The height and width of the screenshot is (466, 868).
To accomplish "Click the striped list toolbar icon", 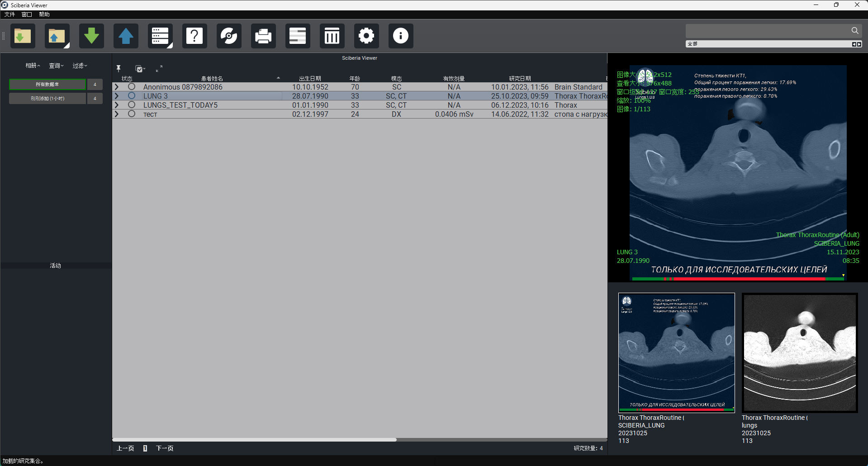I will pos(298,36).
